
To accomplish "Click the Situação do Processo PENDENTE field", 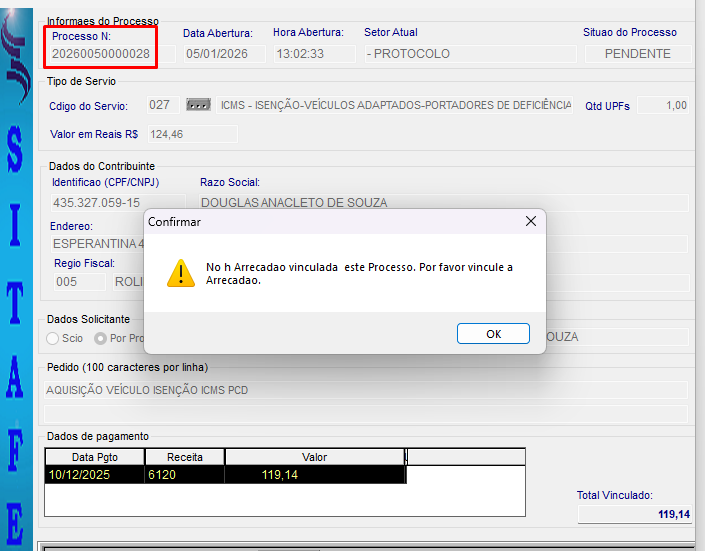I will tap(636, 54).
